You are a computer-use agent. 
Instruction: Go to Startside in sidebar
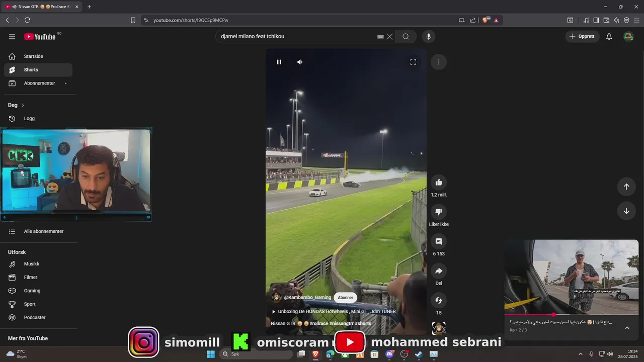pyautogui.click(x=38, y=56)
